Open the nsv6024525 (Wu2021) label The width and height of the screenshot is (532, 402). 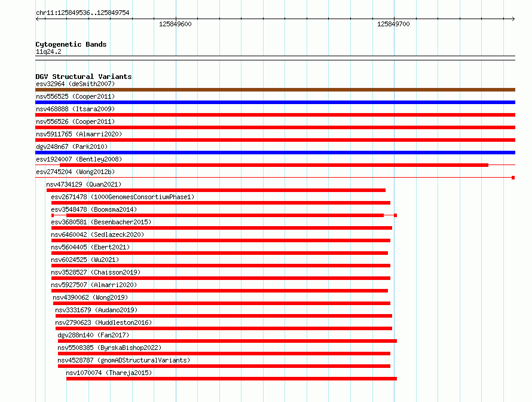pyautogui.click(x=85, y=260)
